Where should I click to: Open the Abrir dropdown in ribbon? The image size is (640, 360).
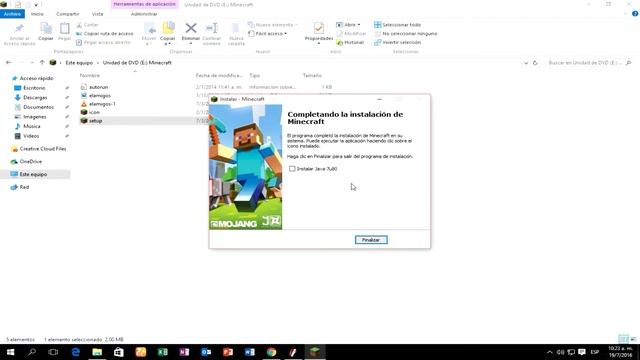coord(348,25)
